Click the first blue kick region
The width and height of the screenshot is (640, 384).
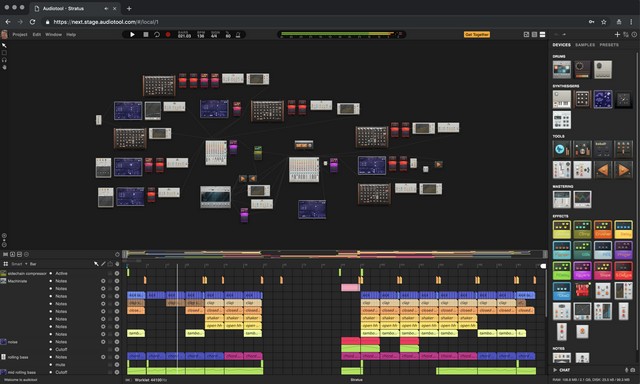click(136, 295)
